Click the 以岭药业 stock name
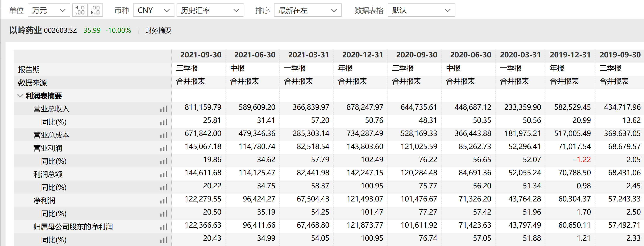Screen dimensions: 644x246 (x=26, y=31)
